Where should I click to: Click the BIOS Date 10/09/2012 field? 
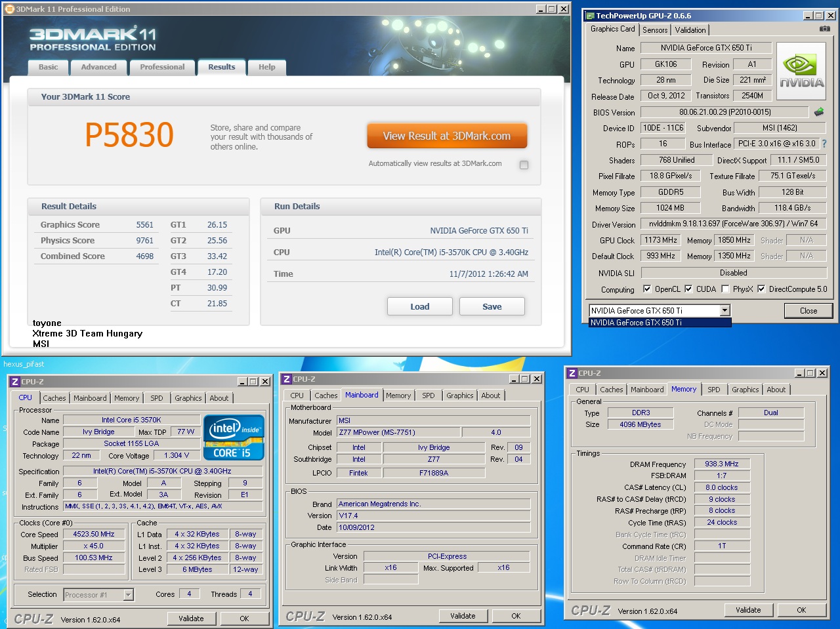point(433,527)
